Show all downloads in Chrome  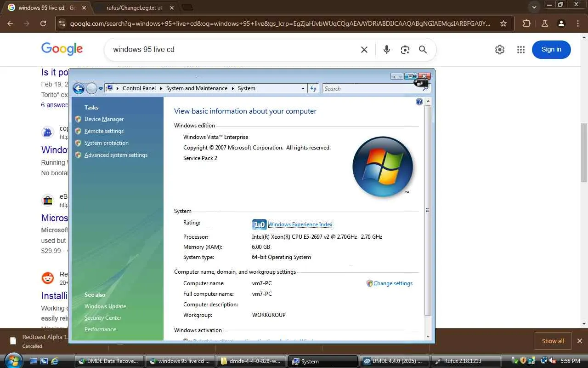[553, 341]
